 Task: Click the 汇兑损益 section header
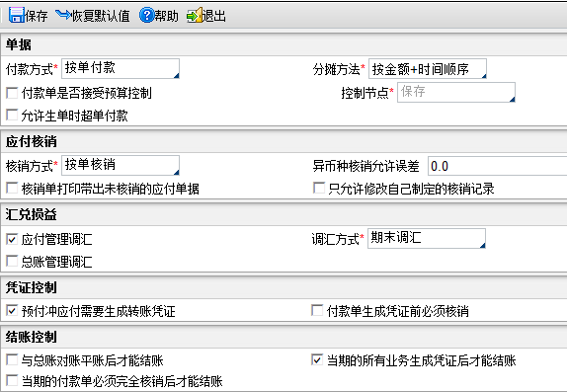point(31,214)
